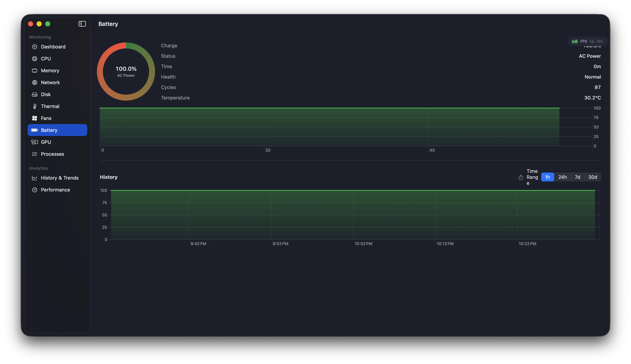Select the Disk drive icon
The width and height of the screenshot is (631, 364).
click(34, 94)
